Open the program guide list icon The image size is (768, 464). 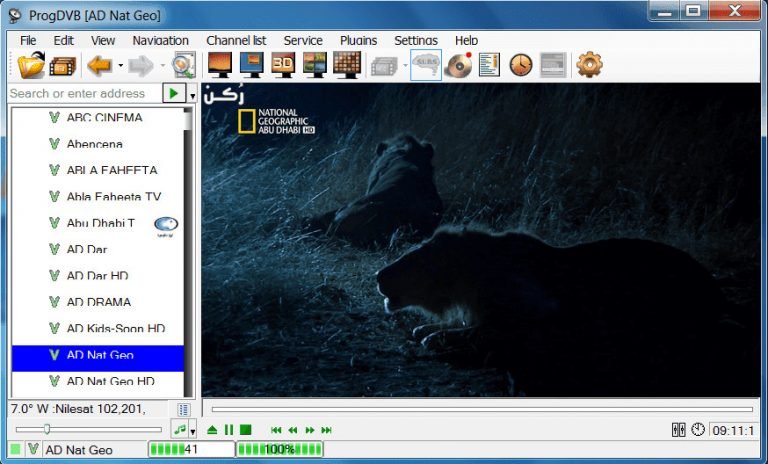[x=489, y=65]
